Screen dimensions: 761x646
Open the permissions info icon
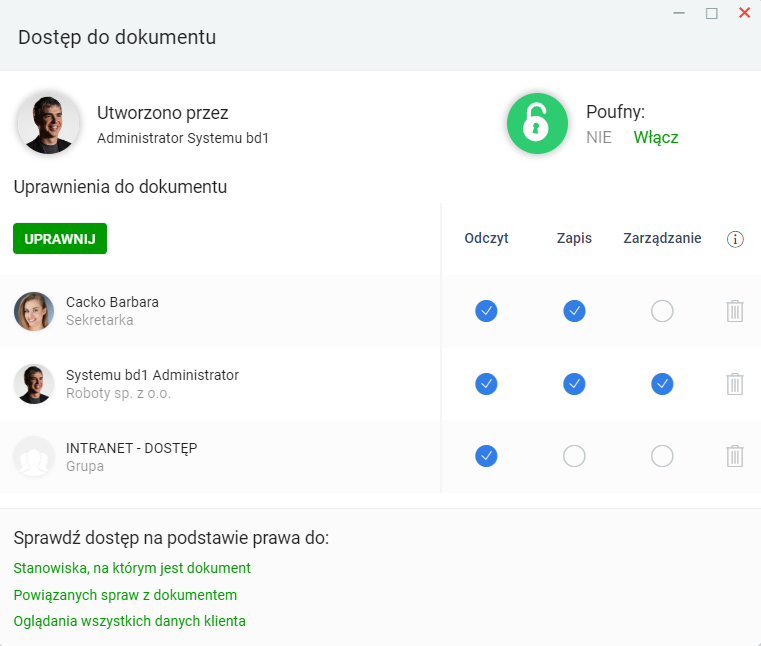pyautogui.click(x=735, y=239)
